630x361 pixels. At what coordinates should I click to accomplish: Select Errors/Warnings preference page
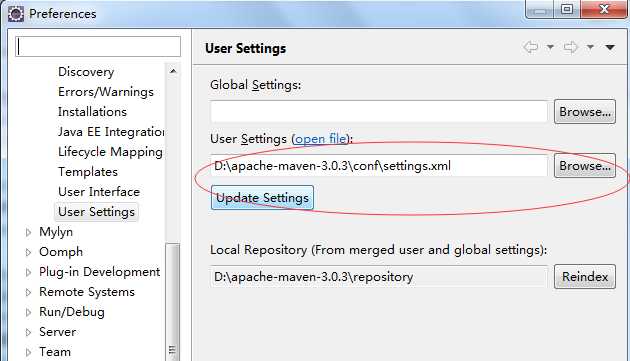tap(106, 92)
